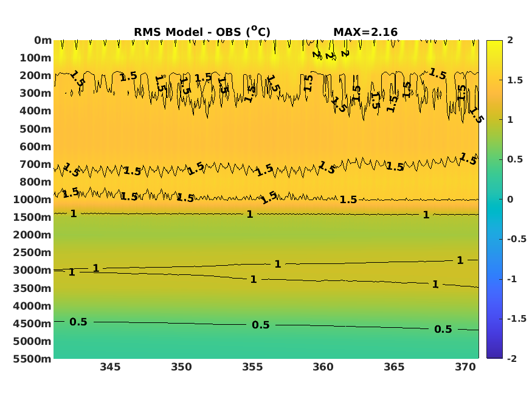Select the '1500m' depth axis label
This screenshot has width=532, height=399.
tap(32, 217)
